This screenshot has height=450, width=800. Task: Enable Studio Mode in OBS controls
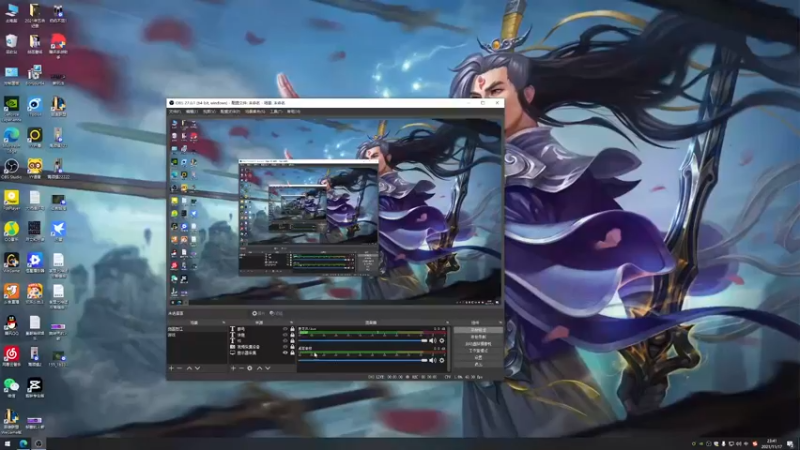click(x=479, y=351)
